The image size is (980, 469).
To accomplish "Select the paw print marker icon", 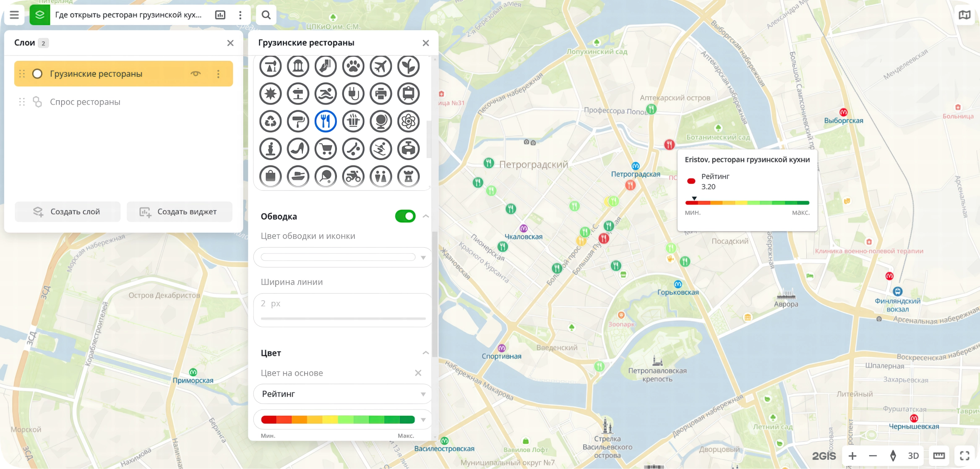I will [x=353, y=66].
